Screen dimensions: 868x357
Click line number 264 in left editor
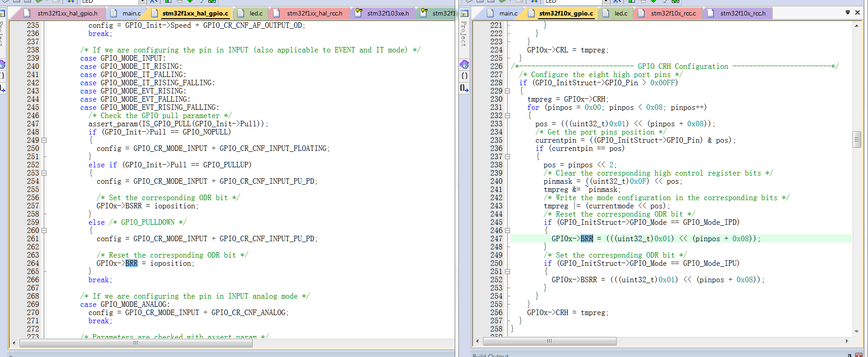[x=33, y=264]
